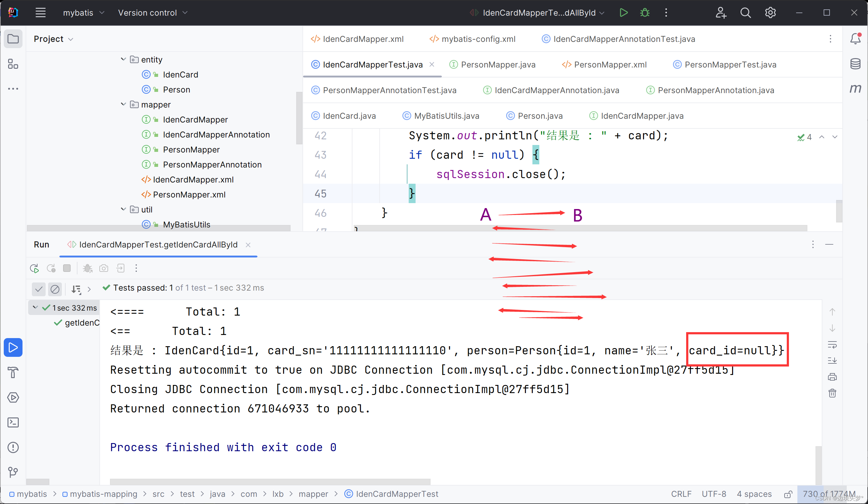Screen dimensions: 868x504
Task: Open the Project tool window folder icon
Action: 13,38
